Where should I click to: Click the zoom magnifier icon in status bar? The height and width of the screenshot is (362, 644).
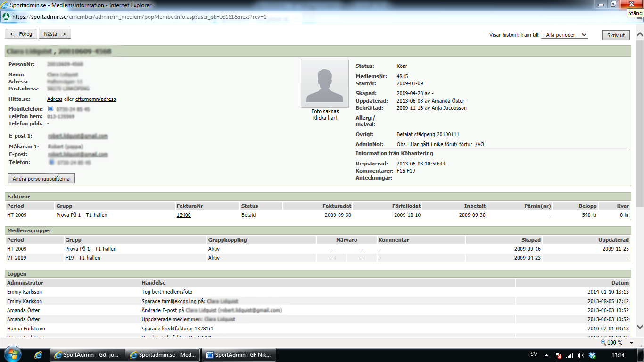tap(603, 343)
